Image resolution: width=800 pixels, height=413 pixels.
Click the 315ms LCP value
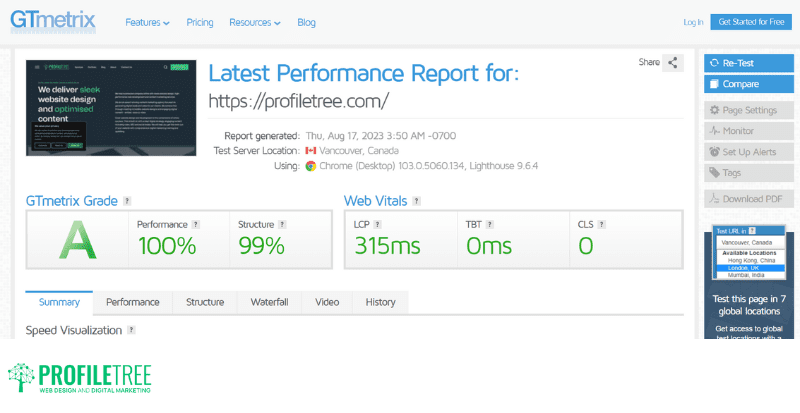[387, 246]
